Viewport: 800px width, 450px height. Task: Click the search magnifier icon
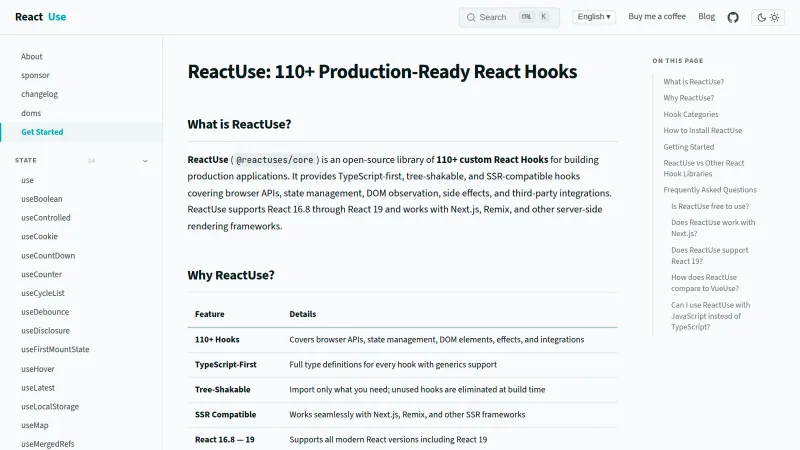[471, 17]
